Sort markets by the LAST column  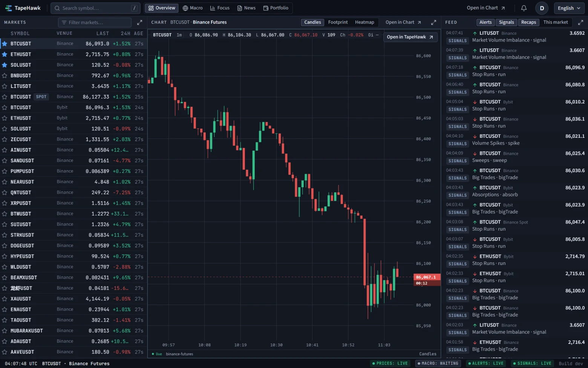103,33
